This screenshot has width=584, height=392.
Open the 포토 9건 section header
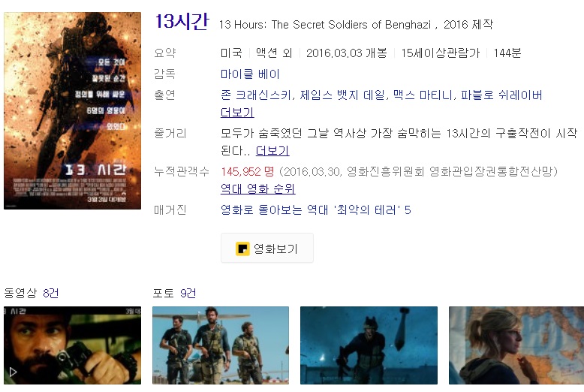click(174, 293)
